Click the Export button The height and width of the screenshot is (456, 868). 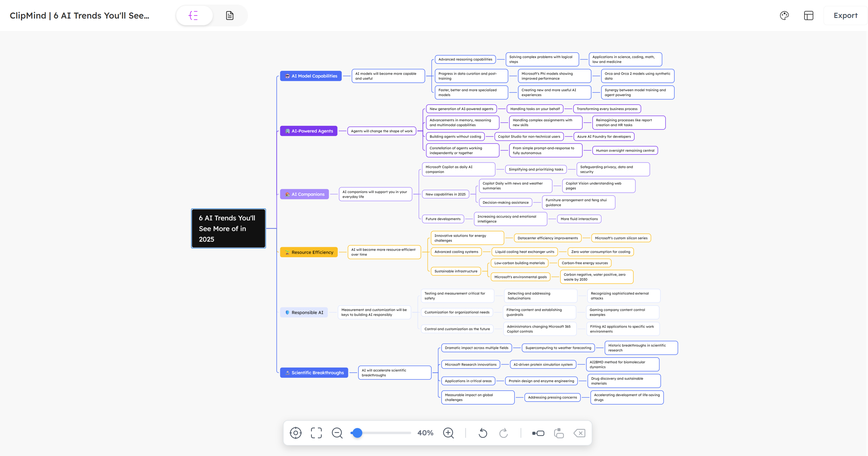pyautogui.click(x=845, y=16)
